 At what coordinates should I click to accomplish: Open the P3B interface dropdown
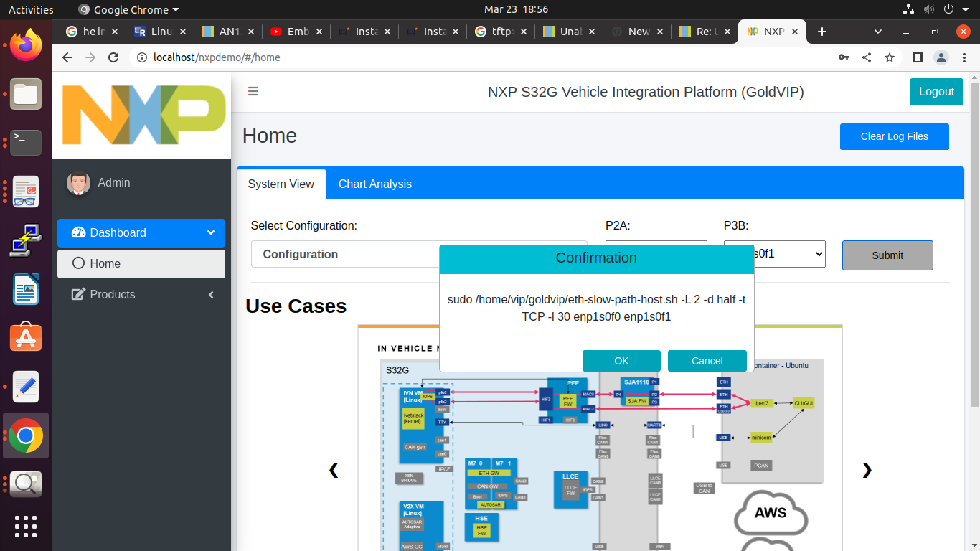pos(775,254)
